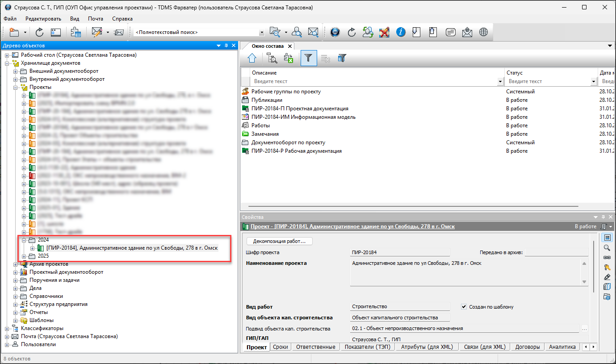Uncheck the Создан по шаблону checkbox
The width and height of the screenshot is (616, 364).
[x=464, y=307]
